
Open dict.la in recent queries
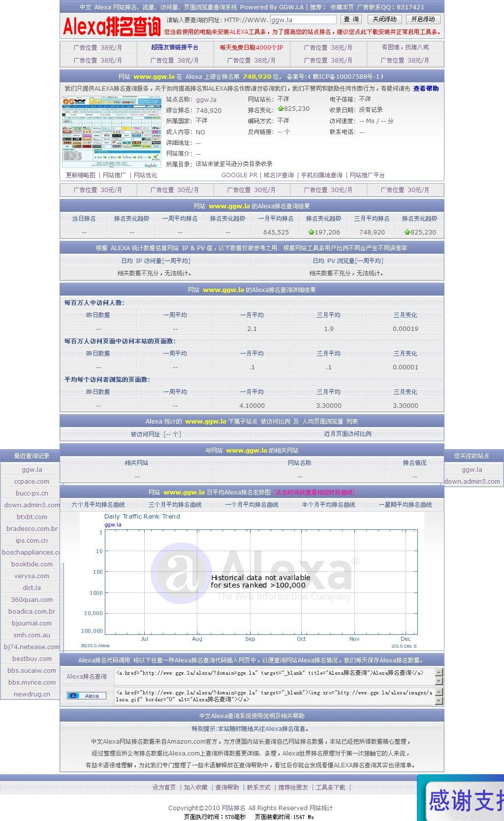point(32,588)
